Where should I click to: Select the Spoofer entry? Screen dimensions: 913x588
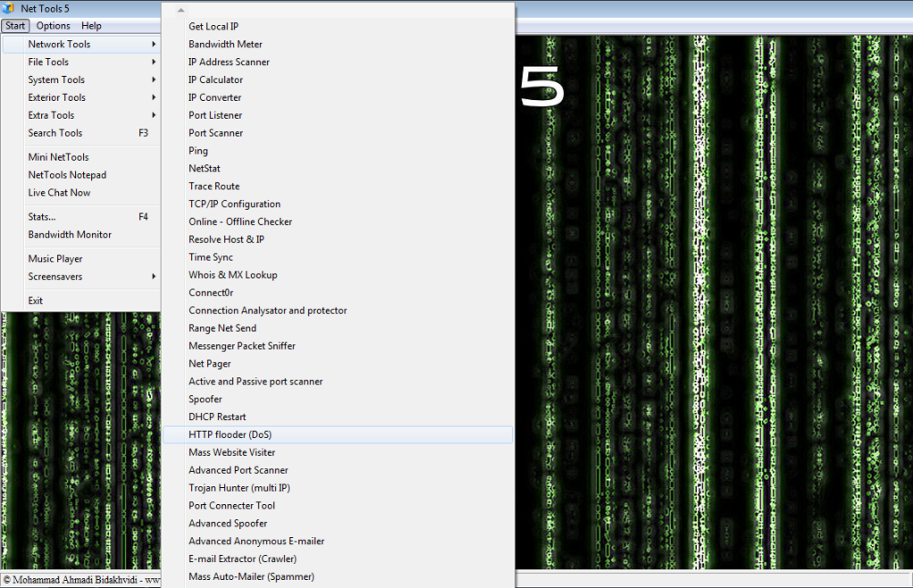337,400
